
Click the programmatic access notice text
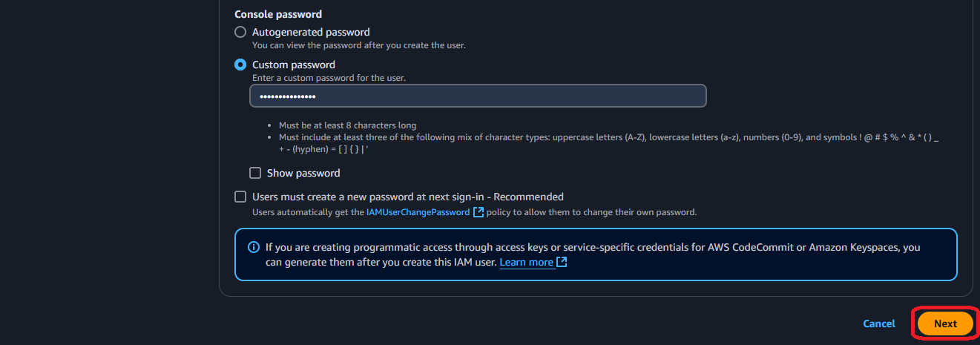pyautogui.click(x=593, y=248)
